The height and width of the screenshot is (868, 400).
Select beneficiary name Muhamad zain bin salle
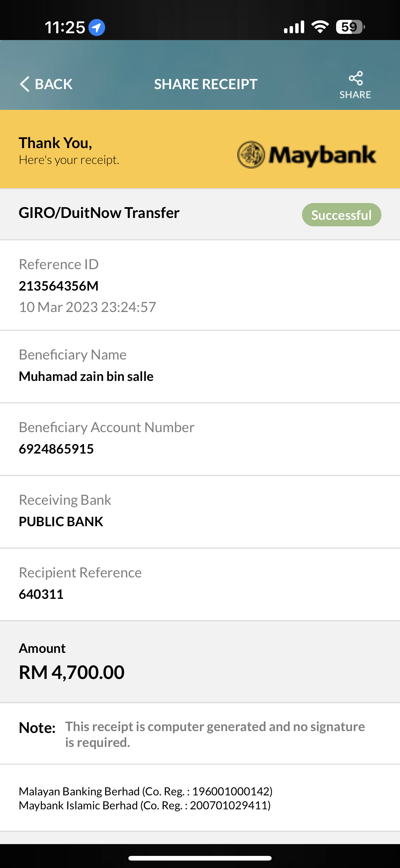click(86, 376)
